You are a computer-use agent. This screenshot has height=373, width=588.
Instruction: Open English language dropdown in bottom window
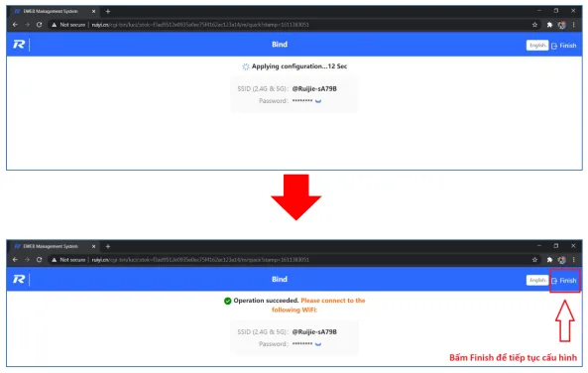(x=537, y=281)
